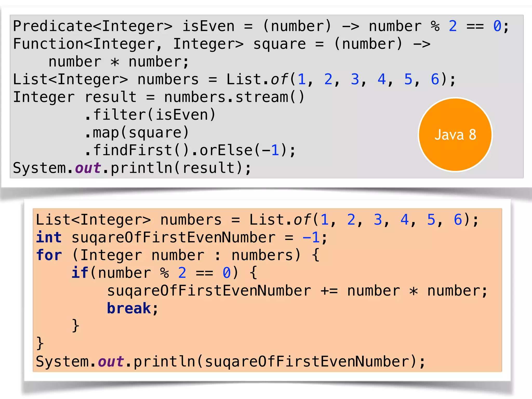Click the continuation line 'number * number;' in the top block
The width and height of the screenshot is (532, 399).
(x=119, y=62)
